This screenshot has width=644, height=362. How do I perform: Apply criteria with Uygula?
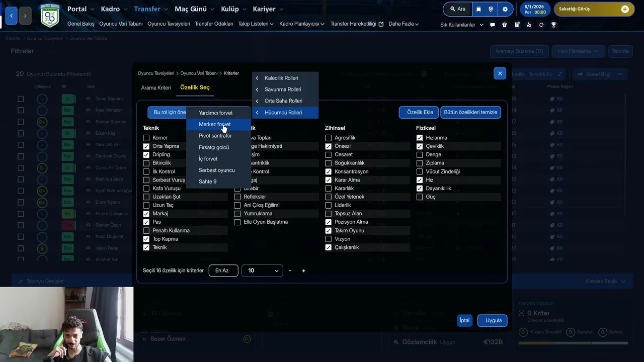point(493,320)
